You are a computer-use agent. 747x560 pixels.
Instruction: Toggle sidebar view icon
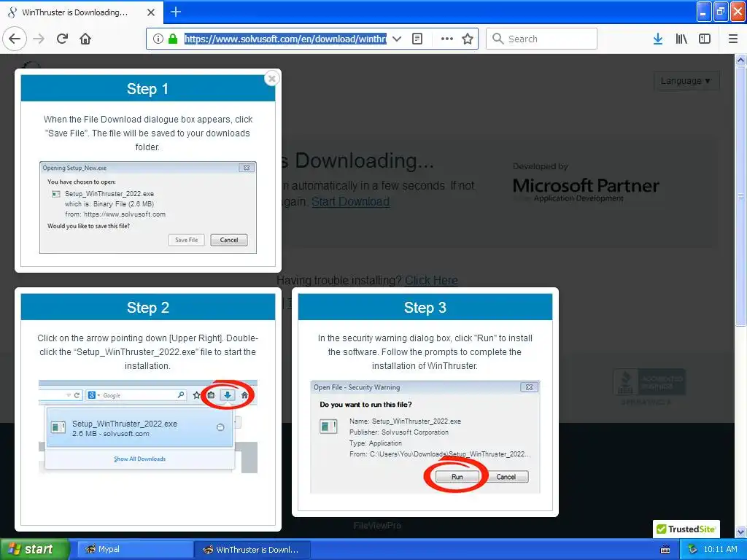(x=705, y=39)
